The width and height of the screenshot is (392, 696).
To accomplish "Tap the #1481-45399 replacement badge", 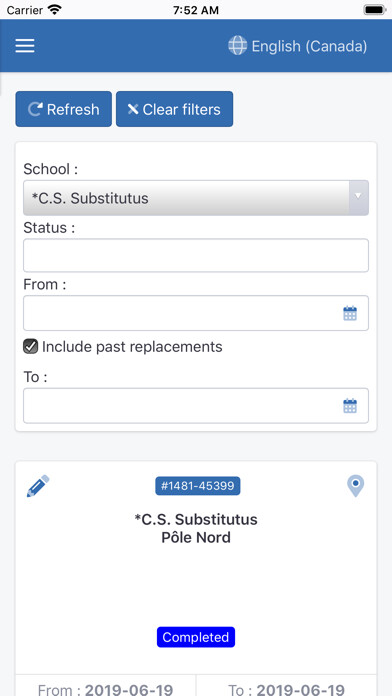I will pyautogui.click(x=198, y=486).
